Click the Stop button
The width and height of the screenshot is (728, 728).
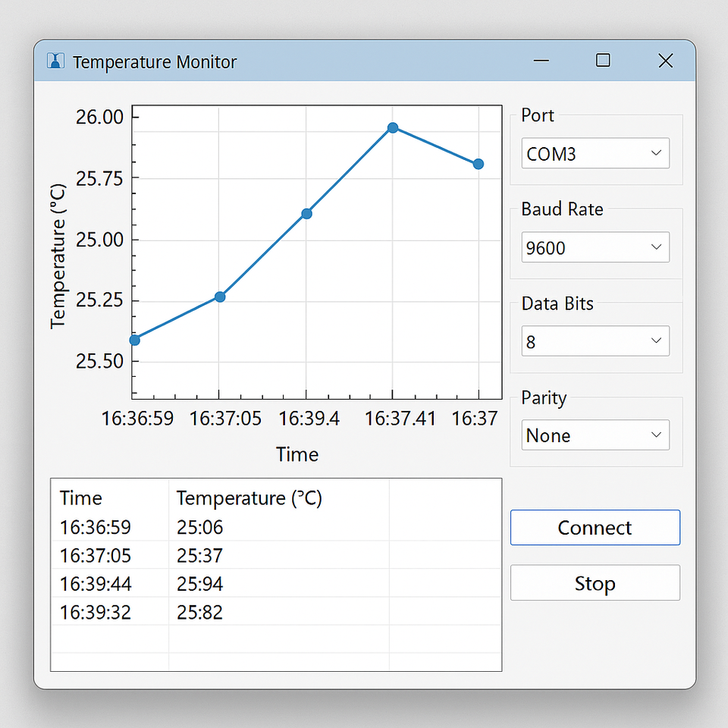[595, 582]
